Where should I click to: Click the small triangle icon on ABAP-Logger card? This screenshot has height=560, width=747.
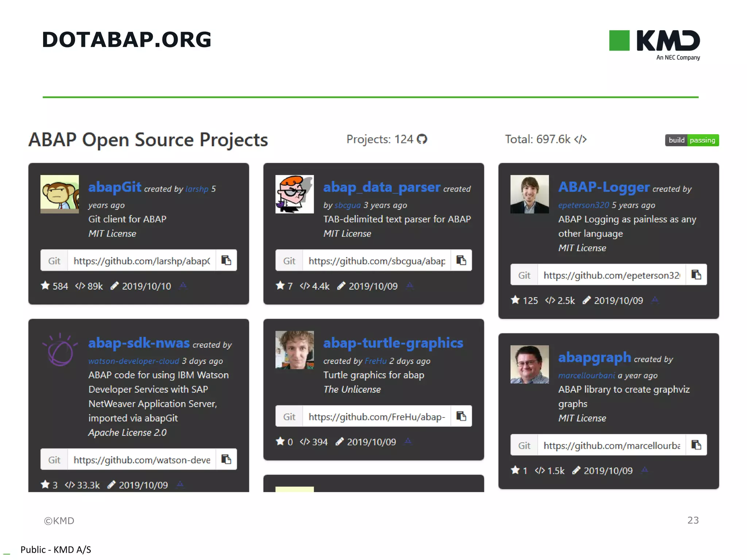click(655, 300)
